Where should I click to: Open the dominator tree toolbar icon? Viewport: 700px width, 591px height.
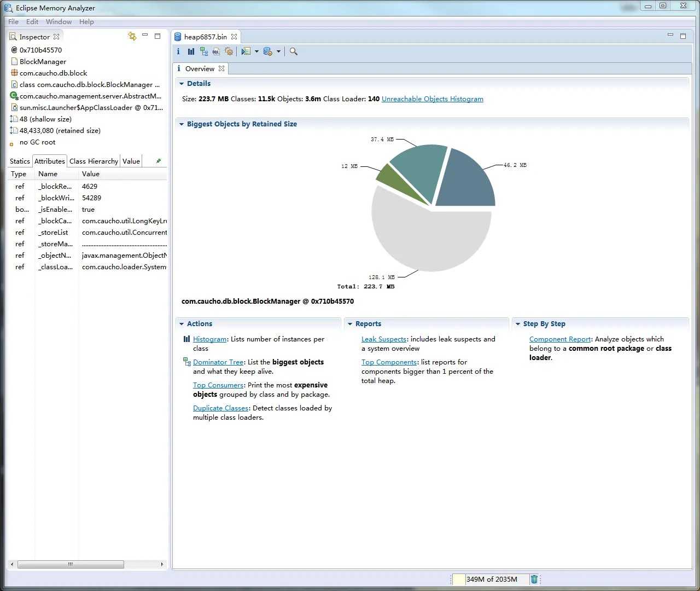point(204,51)
